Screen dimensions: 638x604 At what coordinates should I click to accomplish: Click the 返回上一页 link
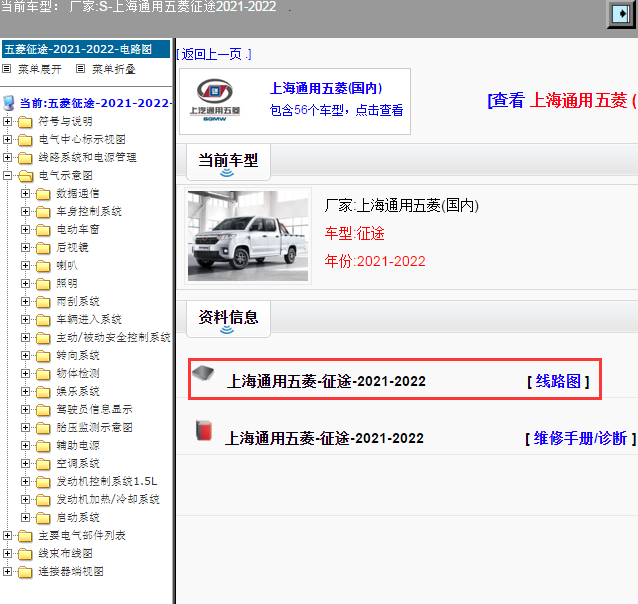pos(214,54)
